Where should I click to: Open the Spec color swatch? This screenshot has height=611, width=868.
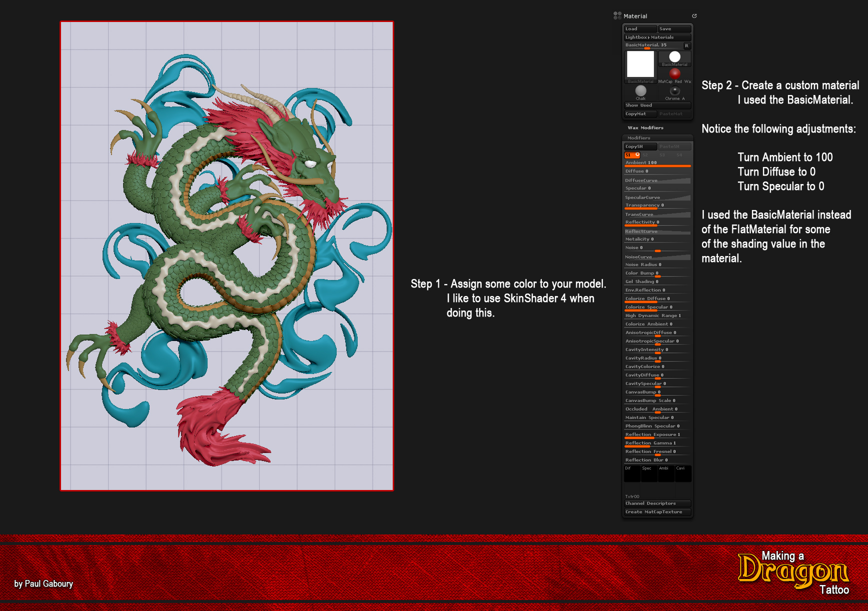[x=649, y=474]
